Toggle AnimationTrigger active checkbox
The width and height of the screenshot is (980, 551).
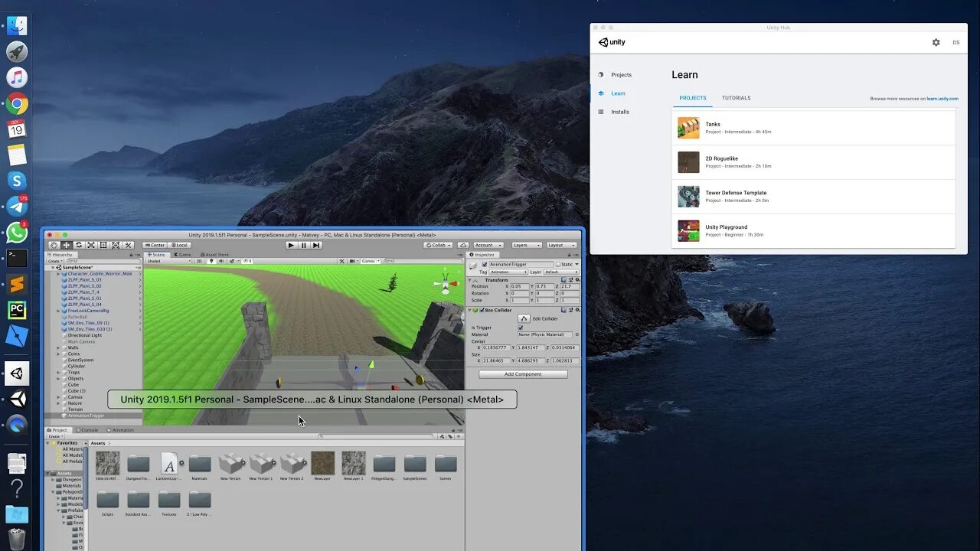click(485, 264)
